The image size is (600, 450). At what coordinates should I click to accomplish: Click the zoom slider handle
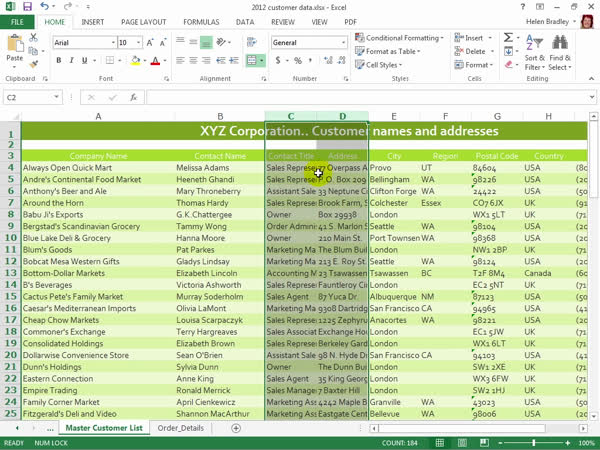coord(534,443)
